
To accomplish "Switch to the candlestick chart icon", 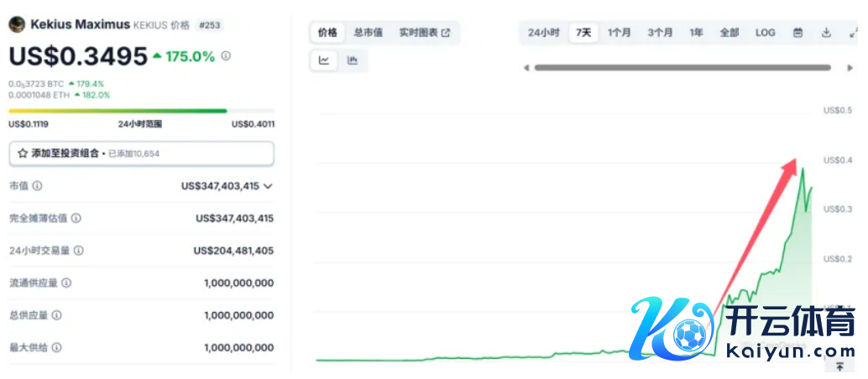I will 353,60.
